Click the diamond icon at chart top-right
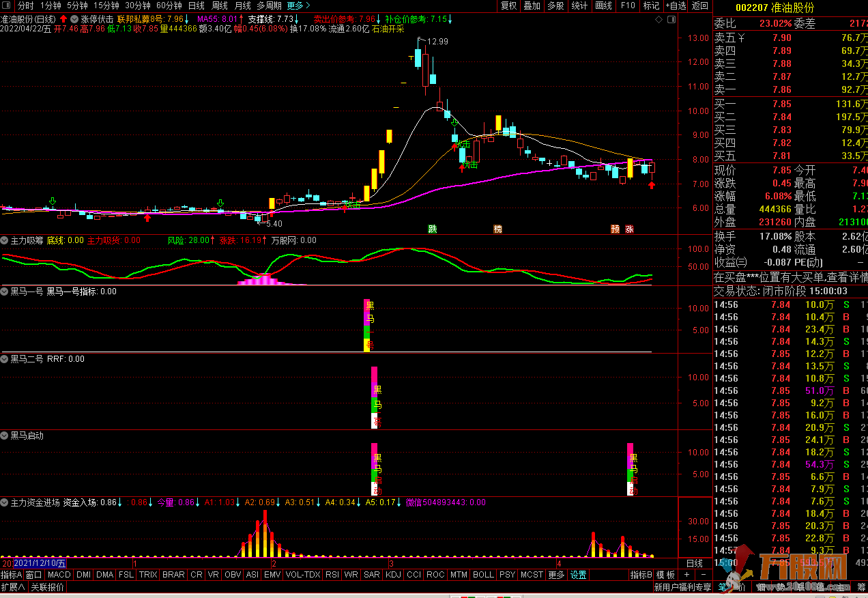 pos(659,20)
